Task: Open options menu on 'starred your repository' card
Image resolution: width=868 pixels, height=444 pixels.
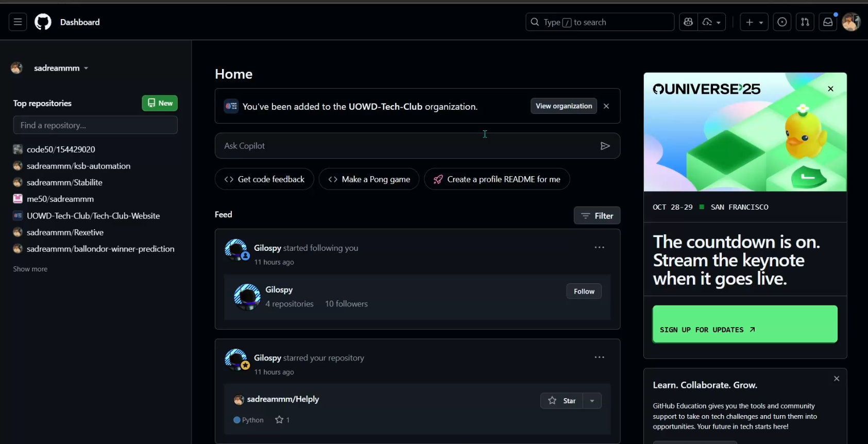Action: click(600, 357)
